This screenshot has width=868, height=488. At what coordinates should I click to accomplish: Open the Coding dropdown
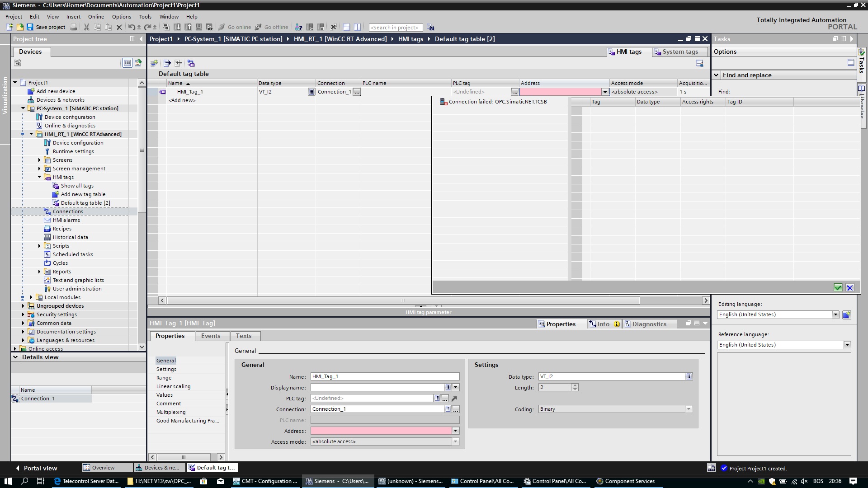coord(689,409)
